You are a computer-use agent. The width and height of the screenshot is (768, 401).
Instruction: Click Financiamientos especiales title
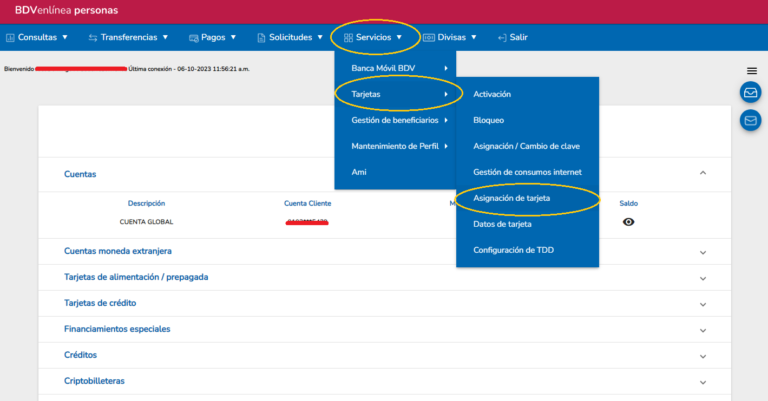point(117,329)
